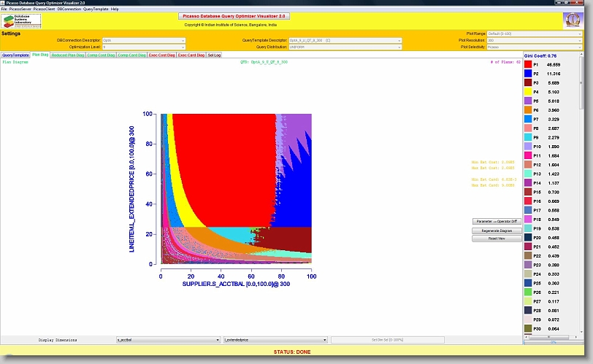
Task: Open the l_extendedprice display dimension dropdown
Action: point(275,340)
